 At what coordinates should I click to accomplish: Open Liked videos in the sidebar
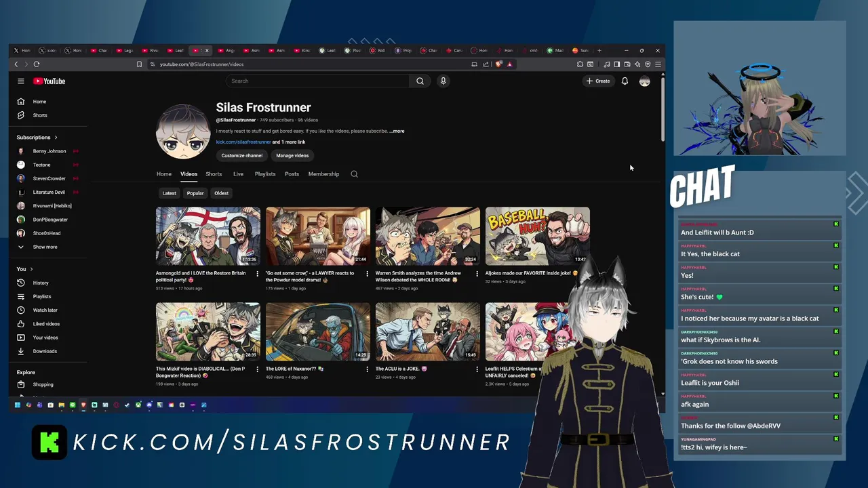pyautogui.click(x=47, y=324)
